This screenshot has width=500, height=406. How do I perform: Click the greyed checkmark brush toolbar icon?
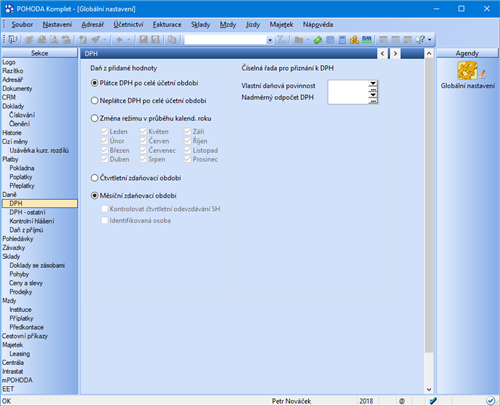pos(95,40)
